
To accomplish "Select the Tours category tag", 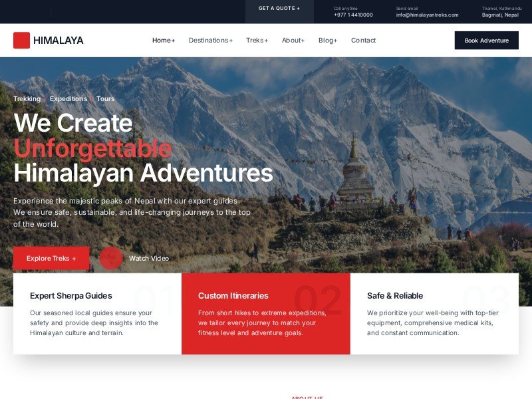I will coord(106,98).
